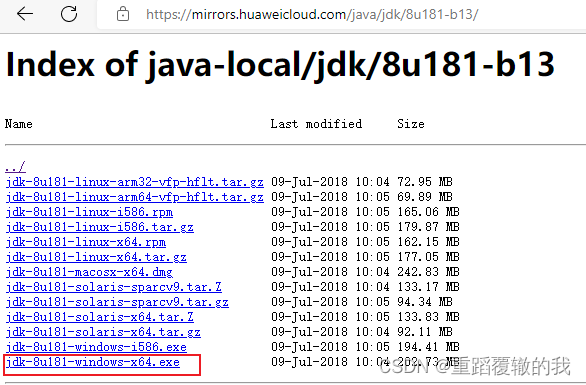The width and height of the screenshot is (586, 385).
Task: Select the 94.34 MB size value
Action: (425, 302)
